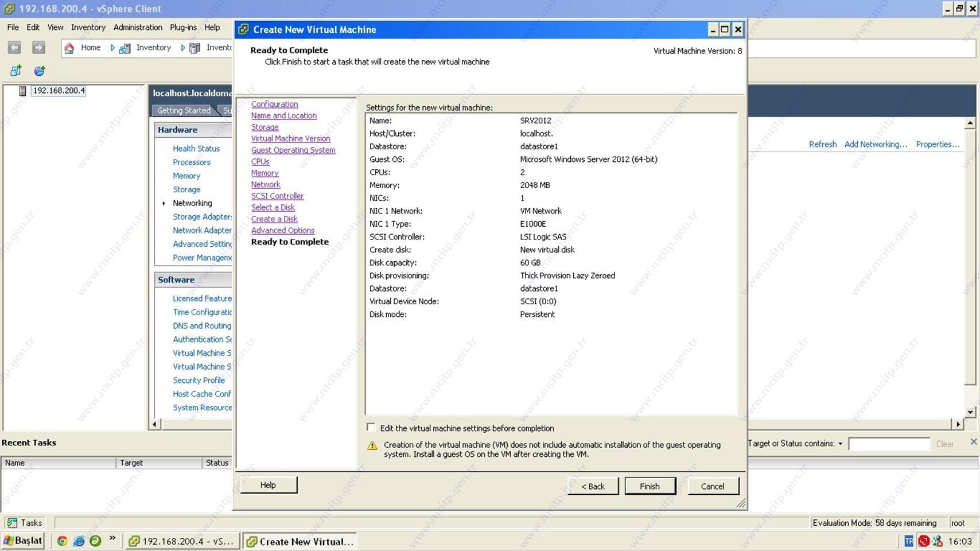This screenshot has width=980, height=551.
Task: Go to Guest Operating System step
Action: (x=293, y=150)
